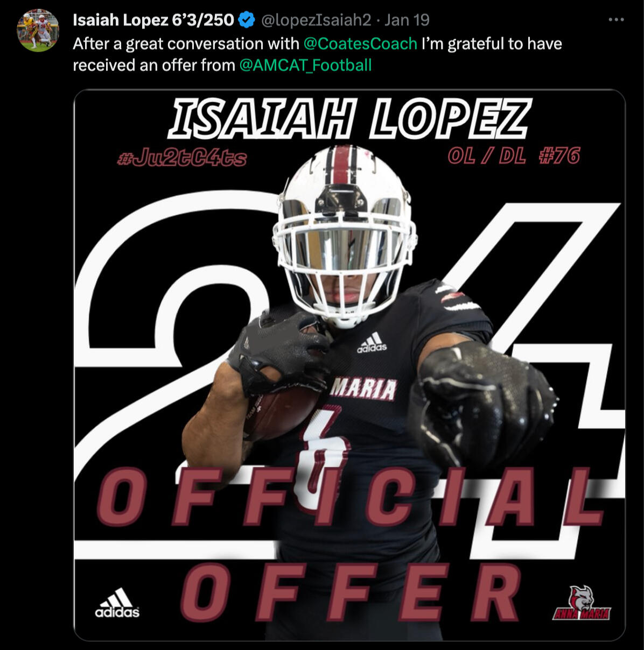The width and height of the screenshot is (644, 650).
Task: Open the Jan 19 timestamp link
Action: pyautogui.click(x=407, y=20)
